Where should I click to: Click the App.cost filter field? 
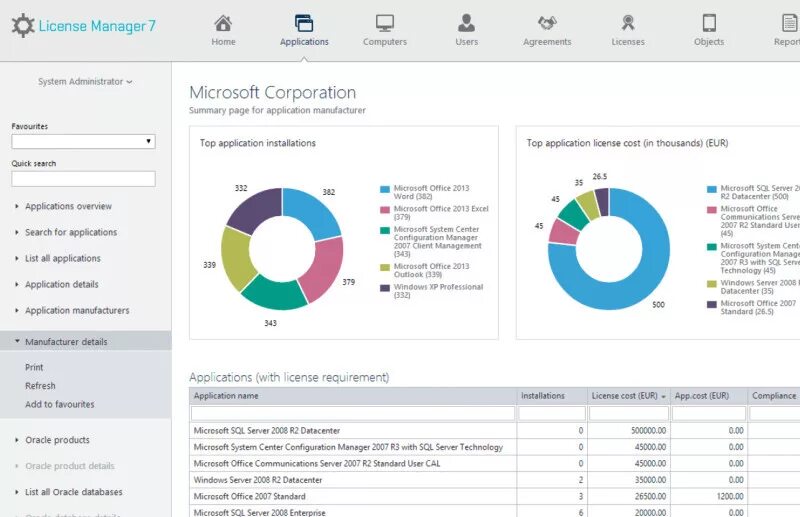click(x=709, y=413)
